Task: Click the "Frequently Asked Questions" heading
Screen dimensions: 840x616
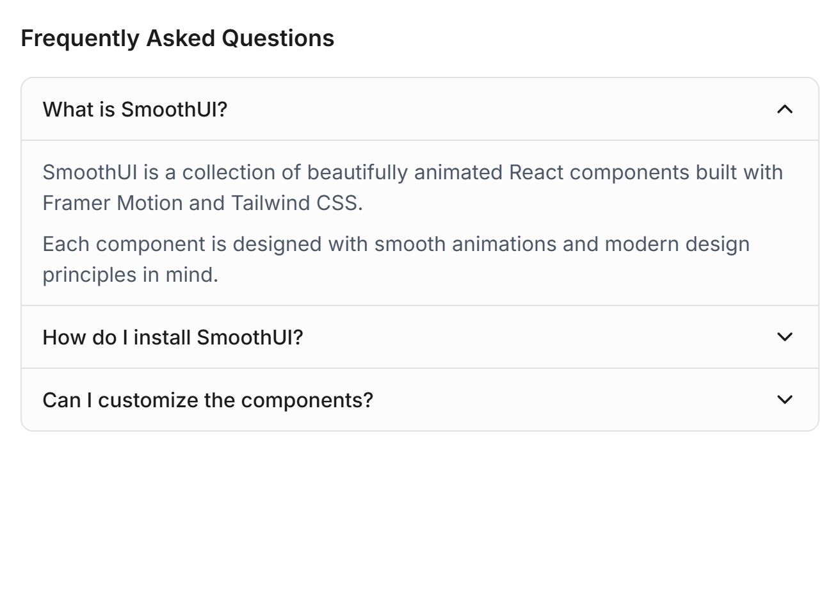Action: click(x=177, y=38)
